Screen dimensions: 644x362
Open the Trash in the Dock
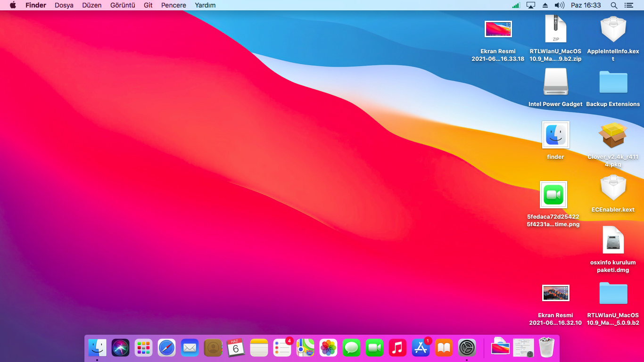[x=546, y=348]
